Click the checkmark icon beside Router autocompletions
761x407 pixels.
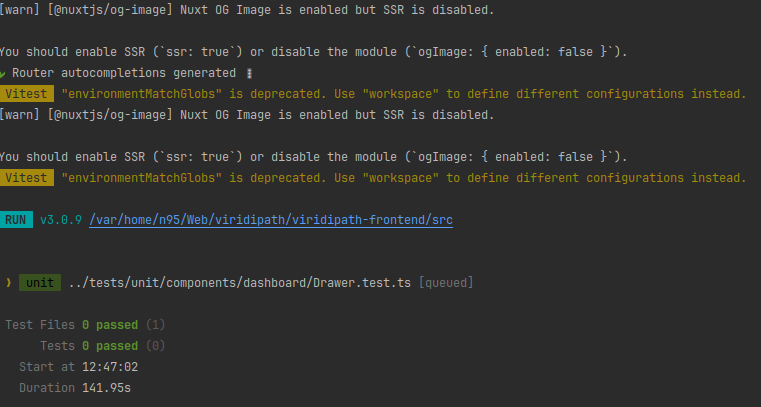pos(3,73)
